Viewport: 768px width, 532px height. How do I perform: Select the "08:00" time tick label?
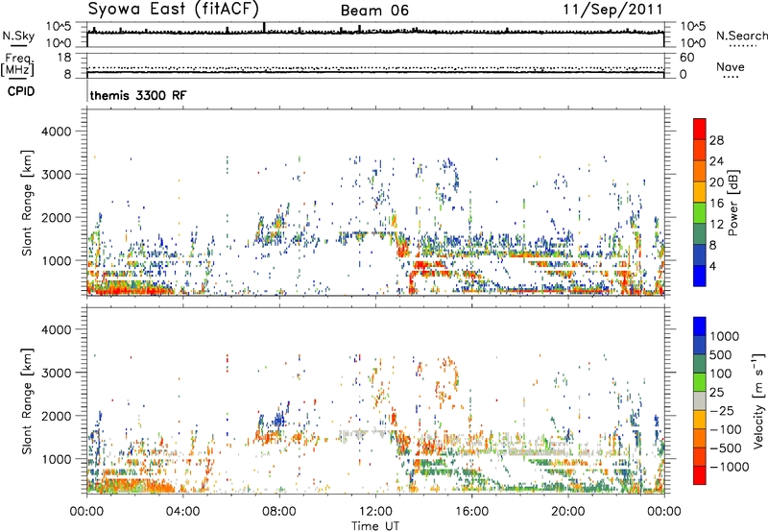point(278,512)
